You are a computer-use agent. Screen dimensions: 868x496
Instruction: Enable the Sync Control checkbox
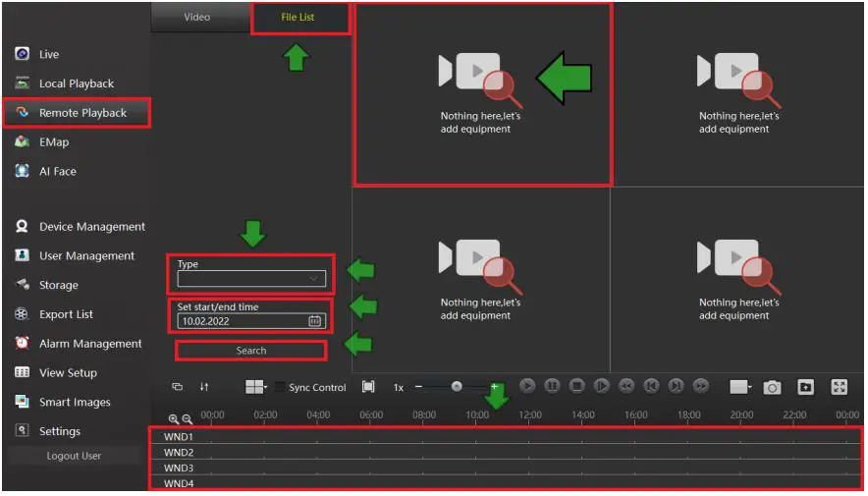[x=280, y=387]
